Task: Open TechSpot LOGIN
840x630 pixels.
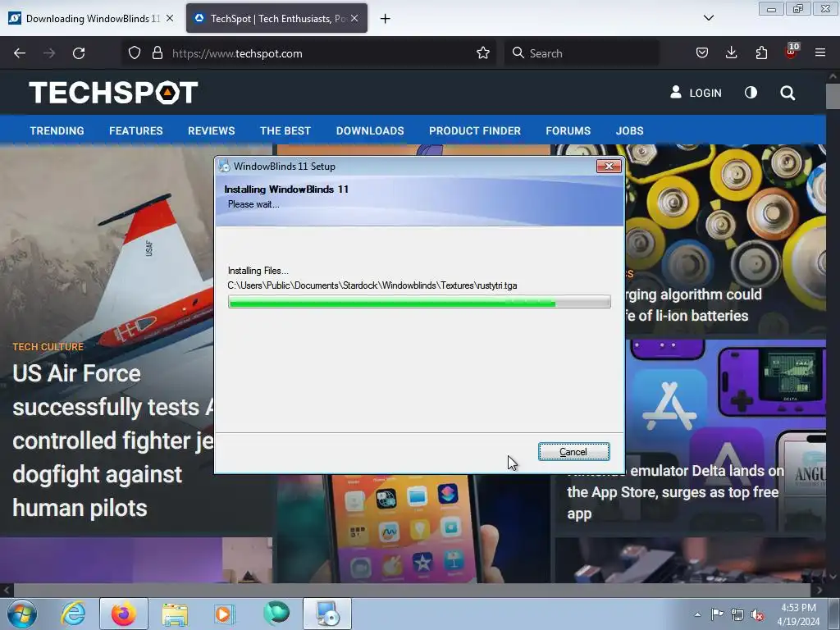Action: 696,93
